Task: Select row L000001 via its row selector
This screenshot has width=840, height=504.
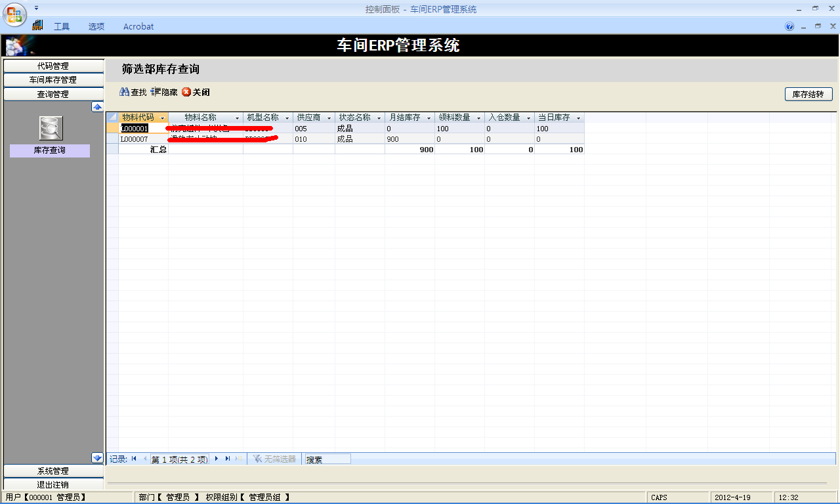Action: 112,129
